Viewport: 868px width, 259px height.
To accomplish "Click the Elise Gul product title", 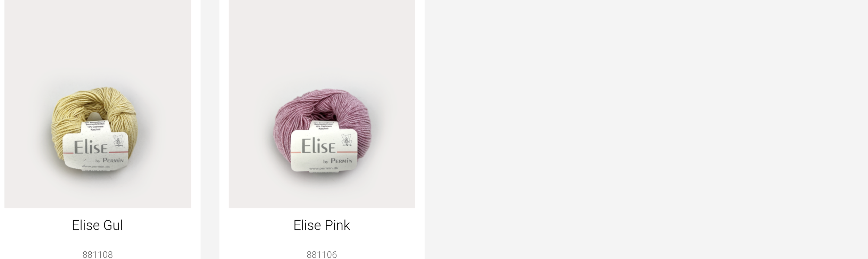I will point(98,225).
